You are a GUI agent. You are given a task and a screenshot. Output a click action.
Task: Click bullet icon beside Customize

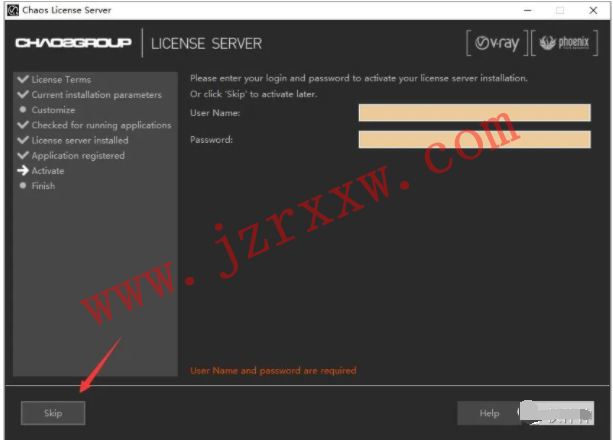pos(23,110)
